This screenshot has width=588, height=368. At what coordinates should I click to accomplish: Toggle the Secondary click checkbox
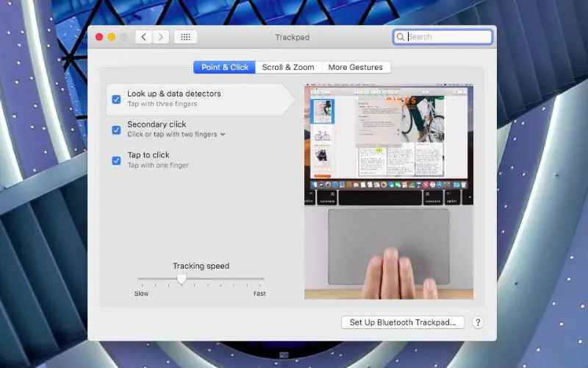(116, 130)
